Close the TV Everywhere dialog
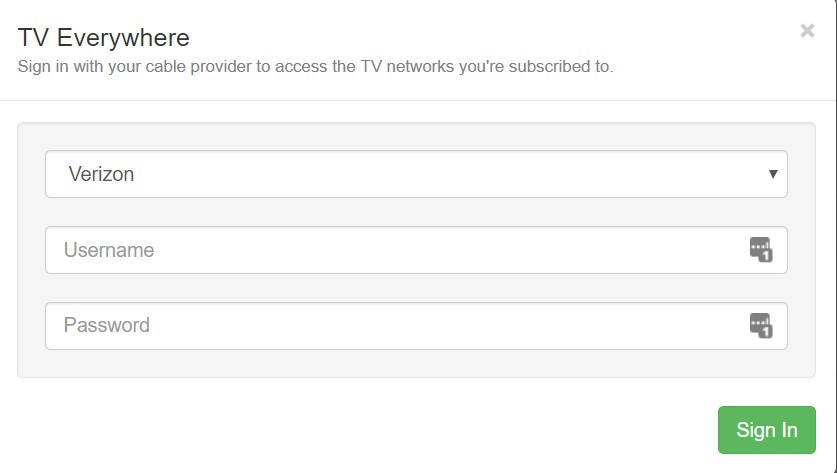Viewport: 837px width, 473px height. [807, 31]
